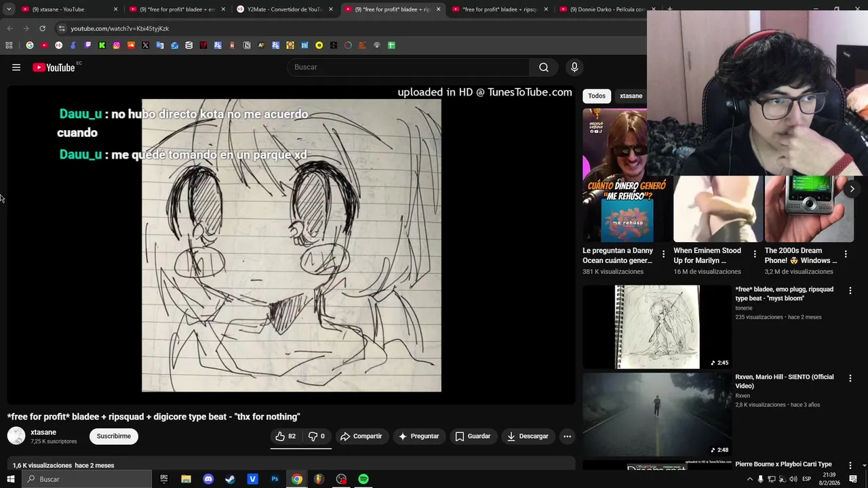The width and height of the screenshot is (868, 488).
Task: Switch to Y2Mate Convertidor tab
Action: tap(284, 9)
